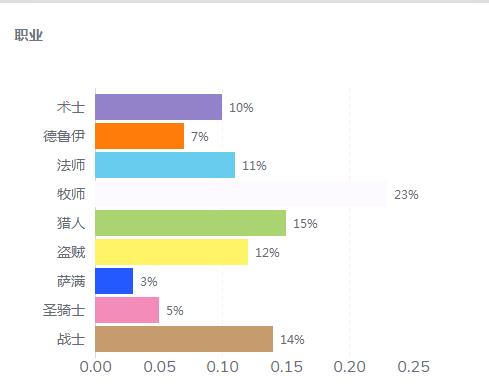Click the 职业 chart title
This screenshot has width=489, height=390.
[29, 35]
